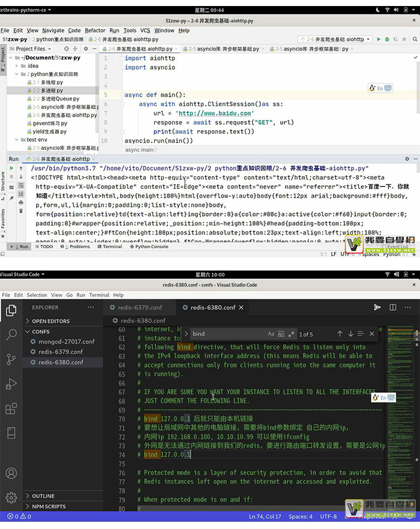Click Run with Coverage icon in PyCharm toolbar
This screenshot has height=529, width=420.
395,39
